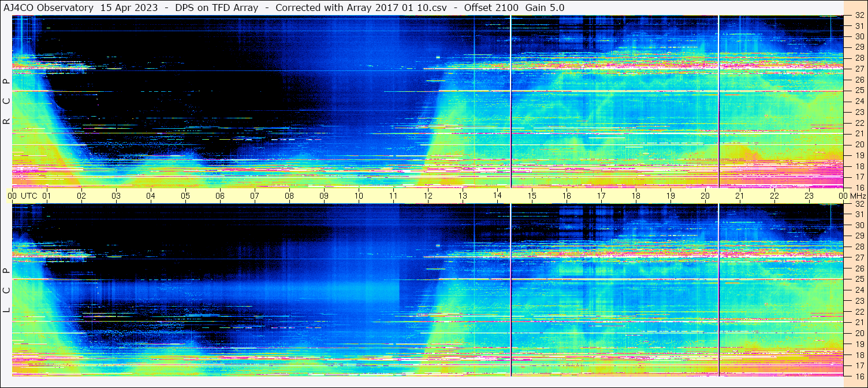Click 17 MHz on the LCP frequency scale
Viewport: 868px width, 388px height.
pos(859,365)
